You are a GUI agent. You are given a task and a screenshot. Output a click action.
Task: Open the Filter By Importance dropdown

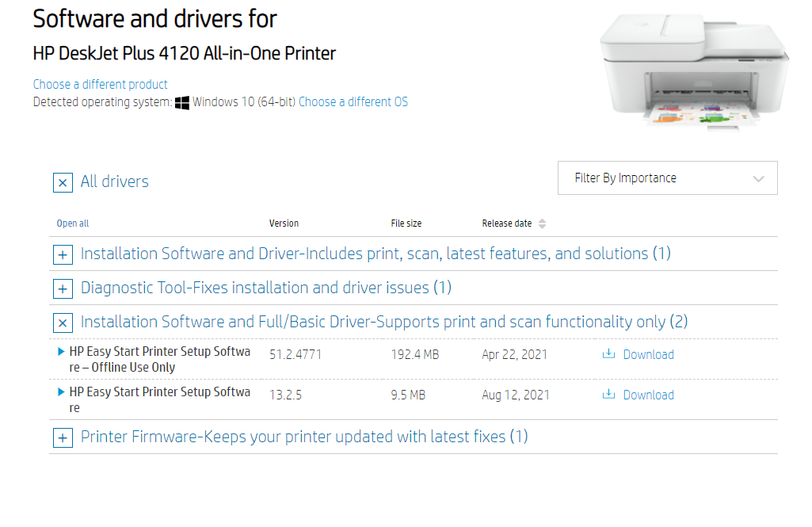pos(668,178)
